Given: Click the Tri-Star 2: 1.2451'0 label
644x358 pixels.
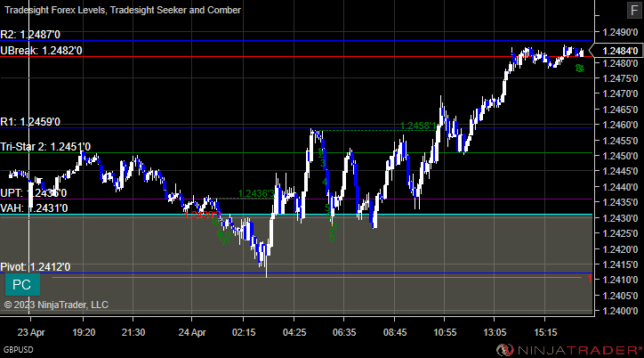Looking at the screenshot, I should [x=45, y=147].
